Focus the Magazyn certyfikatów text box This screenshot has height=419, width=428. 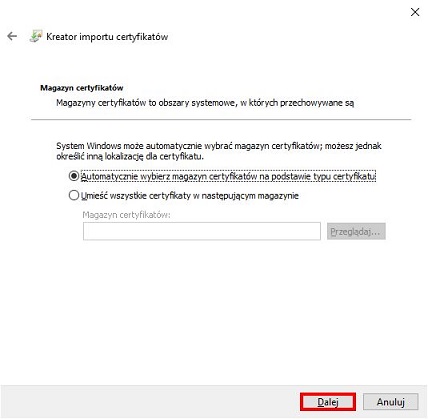[202, 231]
